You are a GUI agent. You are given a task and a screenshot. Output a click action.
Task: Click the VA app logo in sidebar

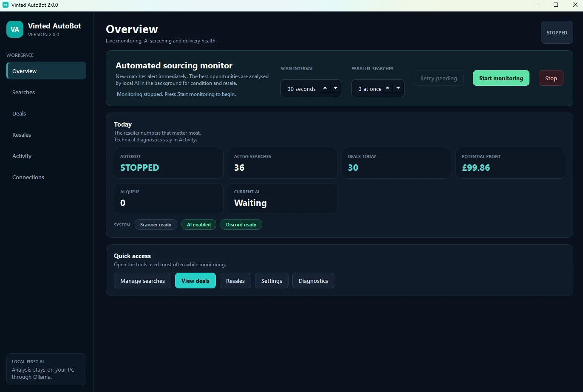point(15,29)
